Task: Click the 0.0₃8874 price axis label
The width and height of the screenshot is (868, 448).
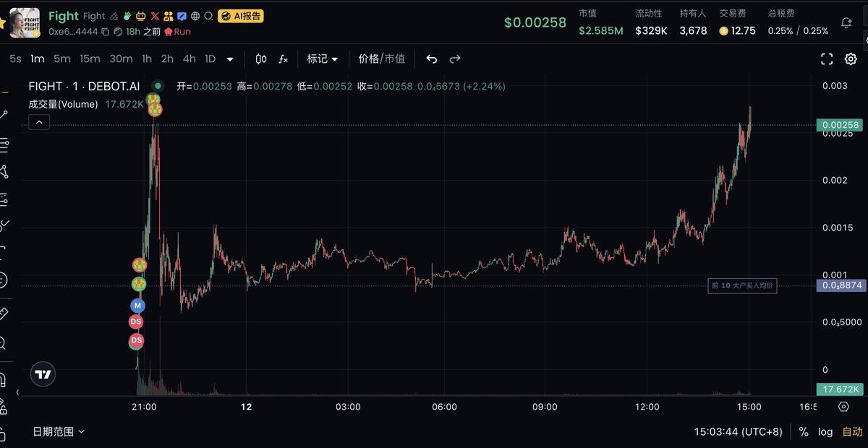Action: 841,285
